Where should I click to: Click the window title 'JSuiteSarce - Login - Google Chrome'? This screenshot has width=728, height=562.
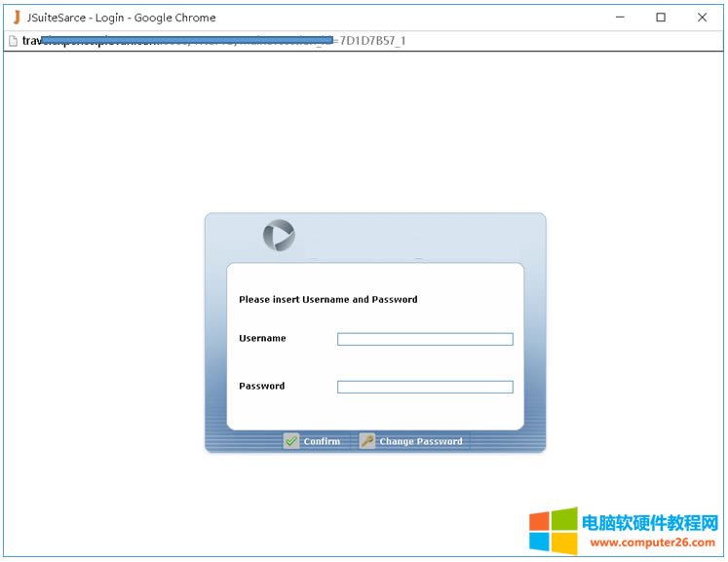(x=121, y=18)
